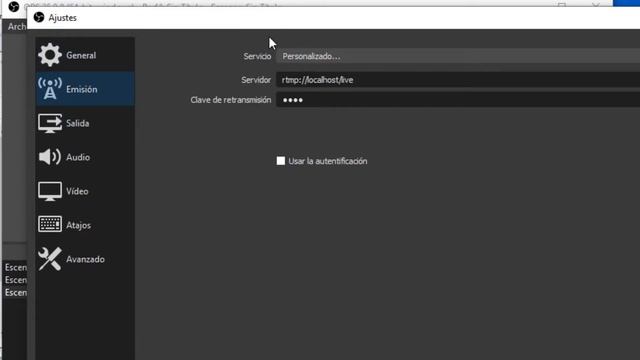
Task: Switch to the Audio settings section
Action: 85,157
